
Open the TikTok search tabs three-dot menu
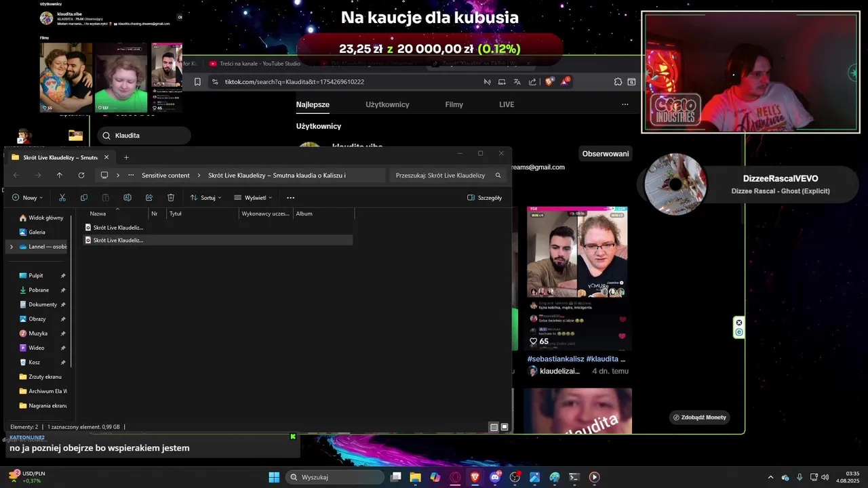[x=625, y=104]
